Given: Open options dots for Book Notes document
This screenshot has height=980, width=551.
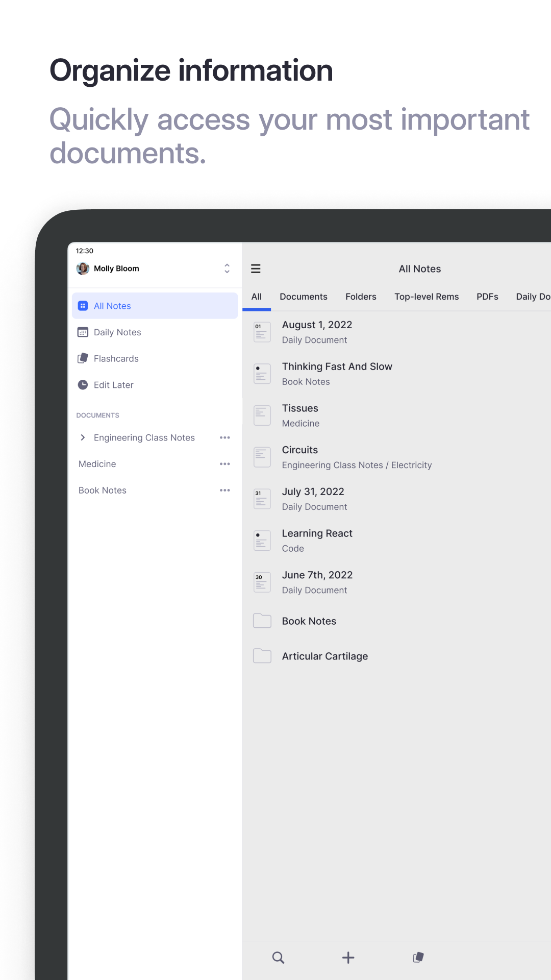Looking at the screenshot, I should point(225,491).
